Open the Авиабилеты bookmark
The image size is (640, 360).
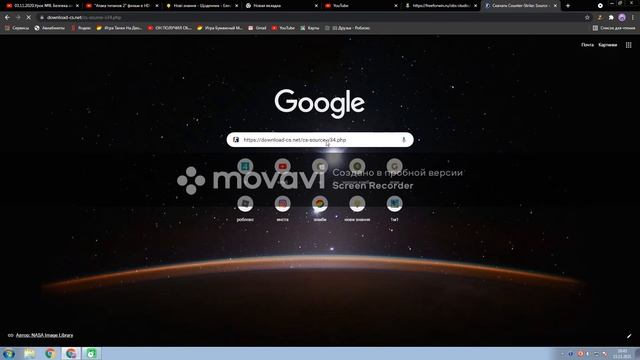click(50, 28)
